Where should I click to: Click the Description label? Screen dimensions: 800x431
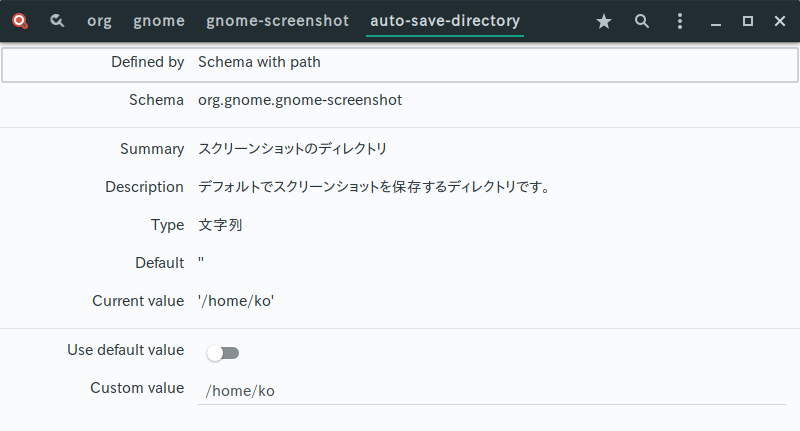pos(144,187)
